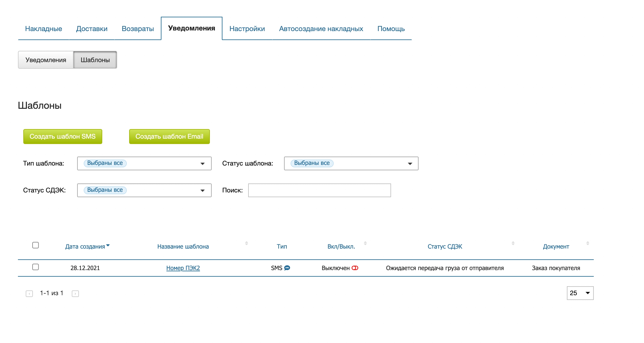Click sort arrows for Статус СДЭК column

[x=513, y=243]
